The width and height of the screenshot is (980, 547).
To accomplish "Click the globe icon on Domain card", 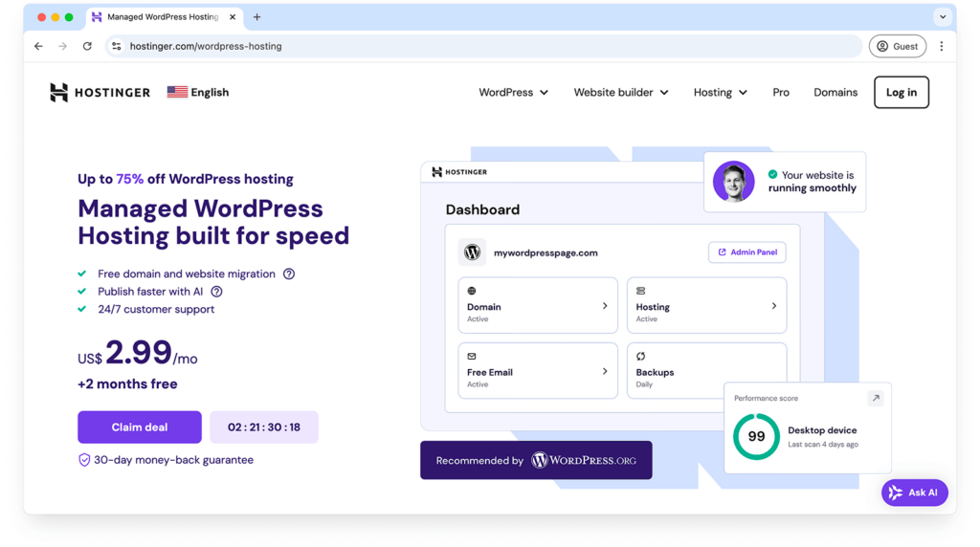I will [x=472, y=291].
